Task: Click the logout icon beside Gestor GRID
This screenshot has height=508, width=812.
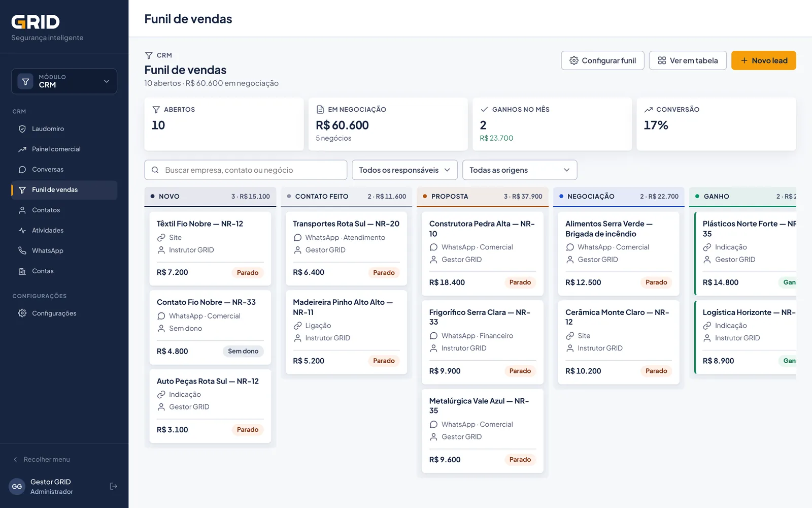Action: 114,487
